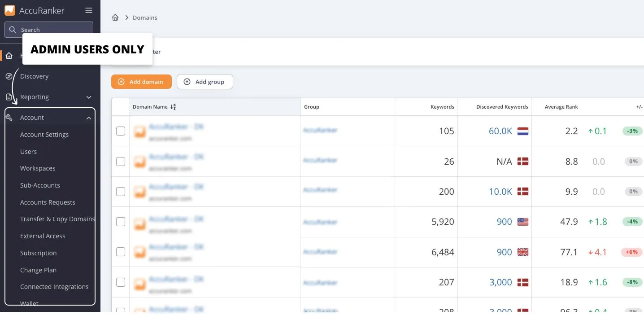Viewport: 644px width, 315px height.
Task: Click the AccuRanker logo icon
Action: (10, 10)
